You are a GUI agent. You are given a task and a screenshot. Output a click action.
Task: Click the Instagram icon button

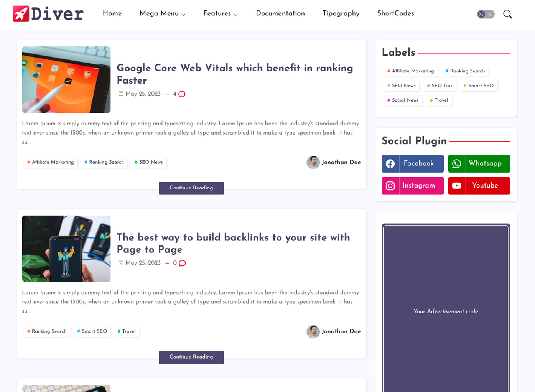(x=390, y=186)
